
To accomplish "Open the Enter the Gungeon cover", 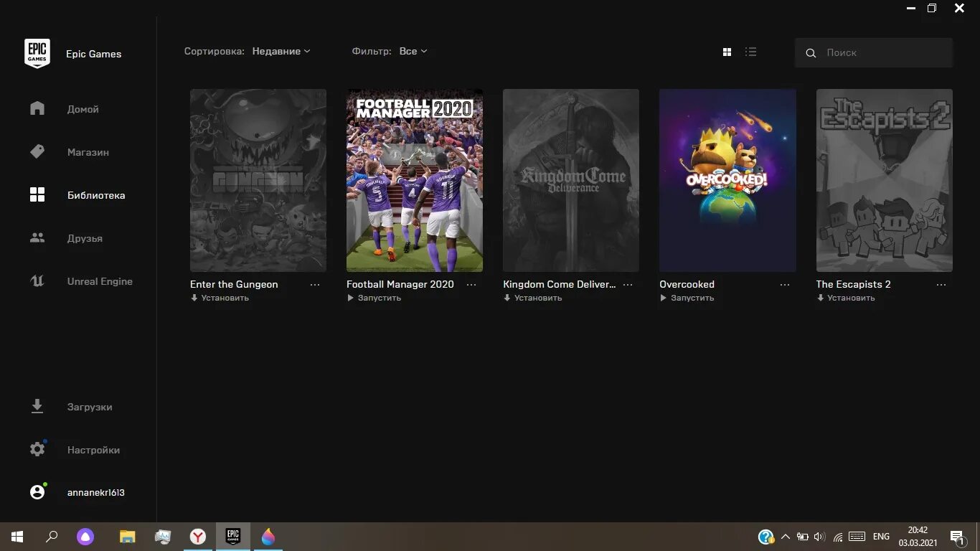I will coord(258,180).
